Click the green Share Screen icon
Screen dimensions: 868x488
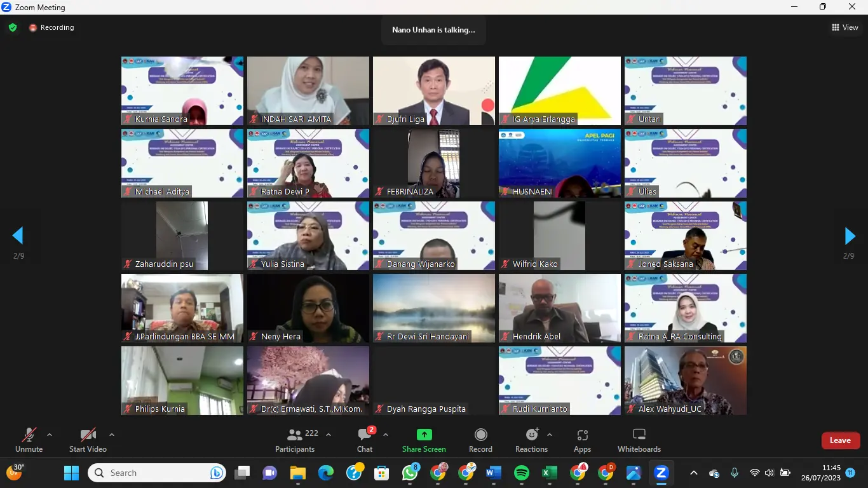(424, 435)
